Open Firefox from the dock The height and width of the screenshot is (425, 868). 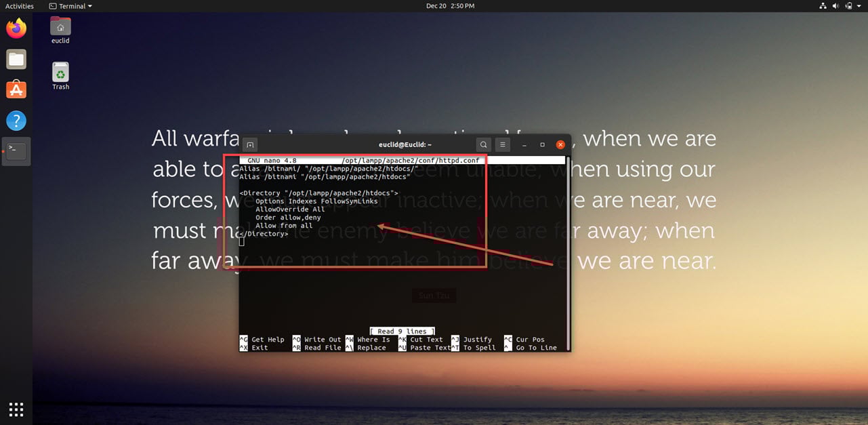(16, 28)
